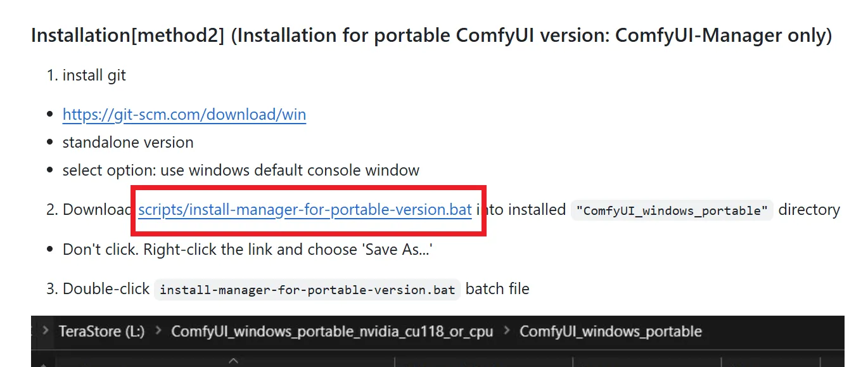
Task: Click empty address bar space after the path
Action: [x=773, y=332]
